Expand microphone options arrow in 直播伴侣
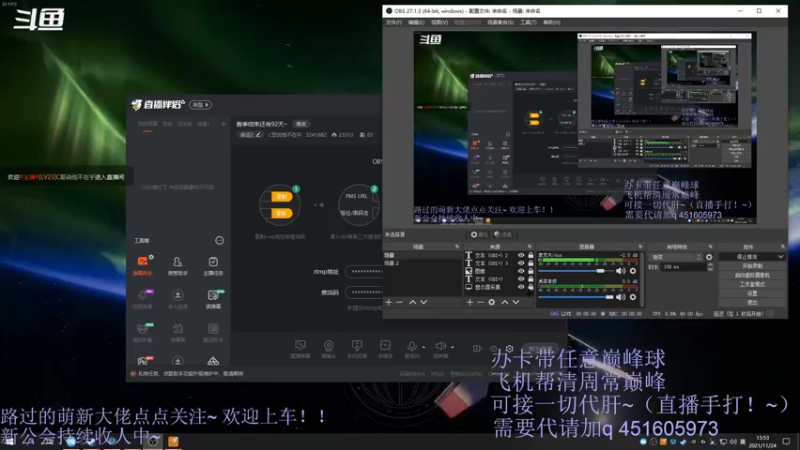This screenshot has width=800, height=450. click(x=423, y=347)
